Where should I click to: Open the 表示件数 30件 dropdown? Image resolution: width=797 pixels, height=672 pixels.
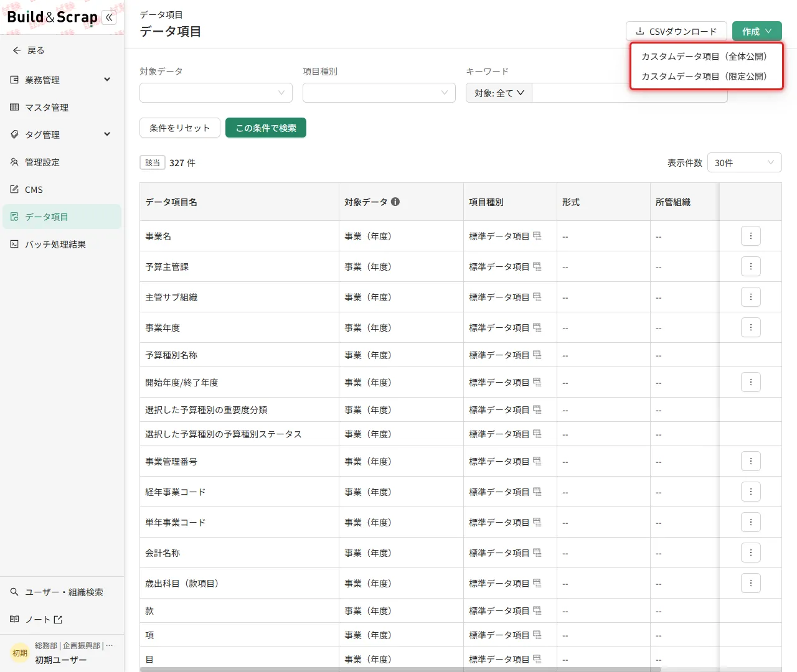coord(745,162)
